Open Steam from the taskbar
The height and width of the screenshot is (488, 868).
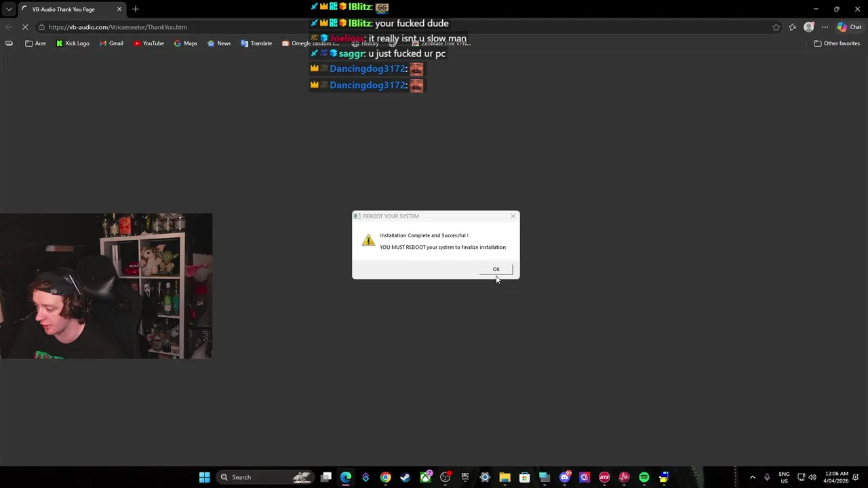pyautogui.click(x=406, y=477)
